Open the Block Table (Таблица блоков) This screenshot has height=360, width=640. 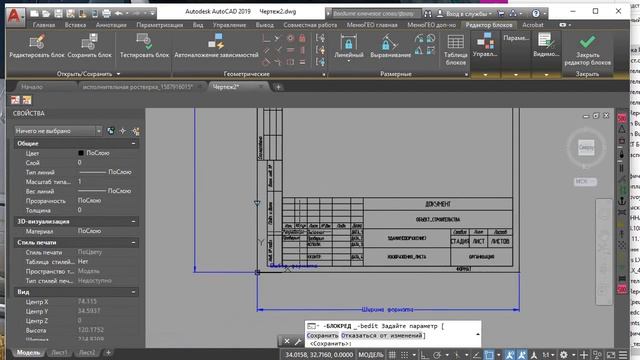(x=456, y=50)
